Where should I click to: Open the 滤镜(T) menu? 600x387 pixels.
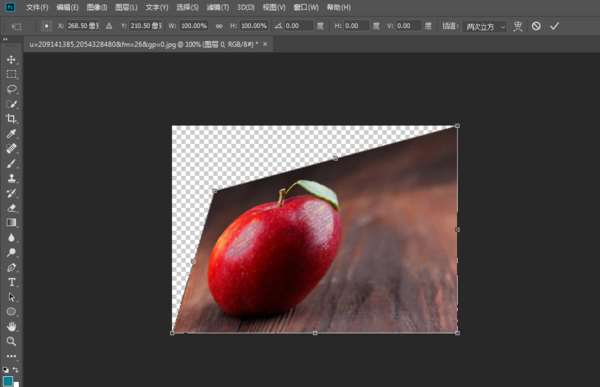pyautogui.click(x=218, y=7)
